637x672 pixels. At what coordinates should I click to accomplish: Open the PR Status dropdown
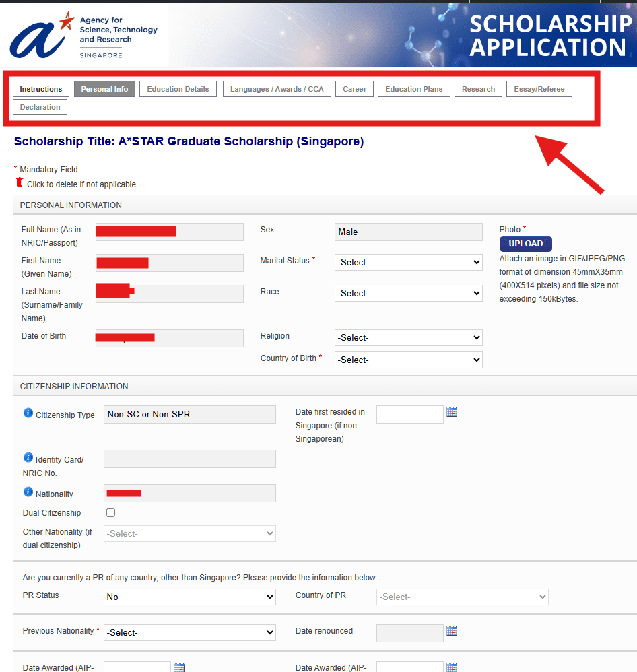[x=189, y=597]
